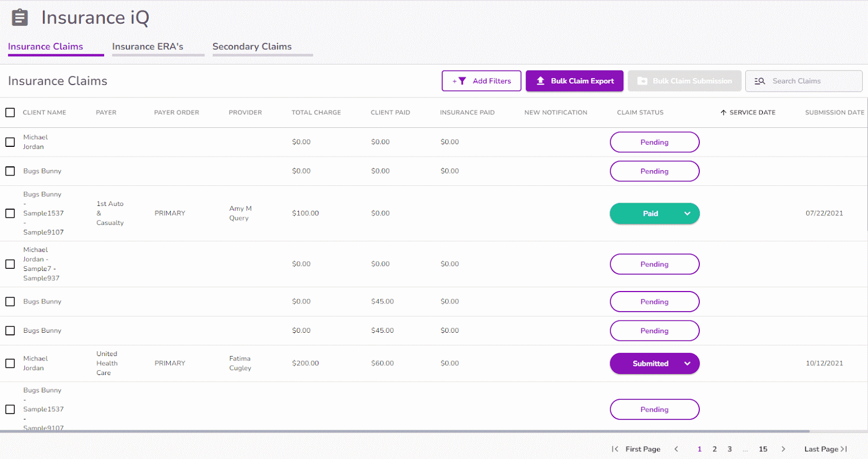Image resolution: width=868 pixels, height=459 pixels.
Task: Go to previous page with left chevron
Action: (676, 449)
